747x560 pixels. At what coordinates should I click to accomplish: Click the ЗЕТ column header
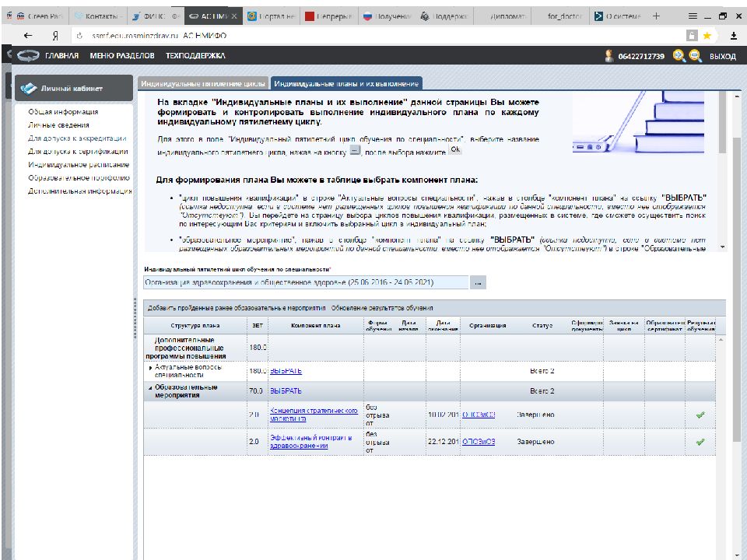[x=258, y=326]
